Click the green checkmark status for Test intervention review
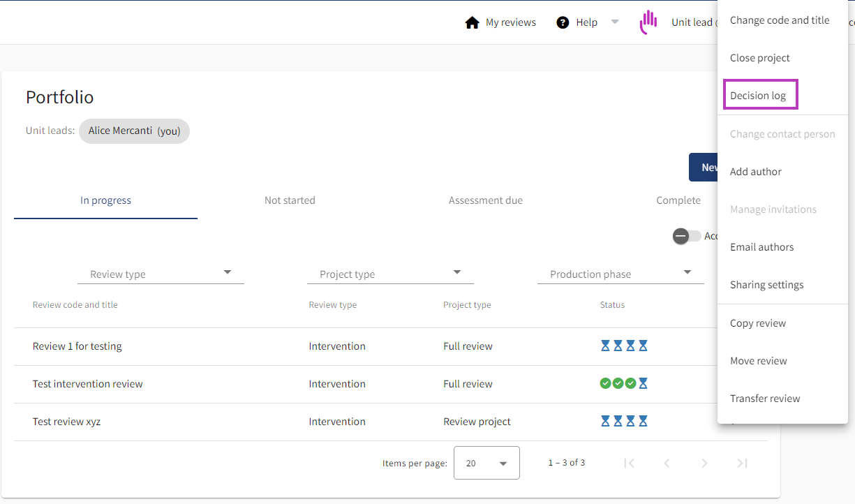Screen dimensions: 855x504 point(617,383)
